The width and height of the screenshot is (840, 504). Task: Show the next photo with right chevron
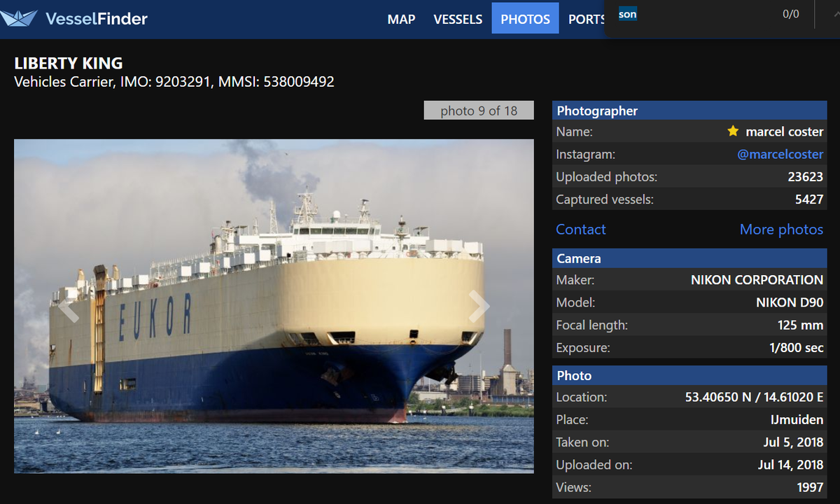(479, 307)
